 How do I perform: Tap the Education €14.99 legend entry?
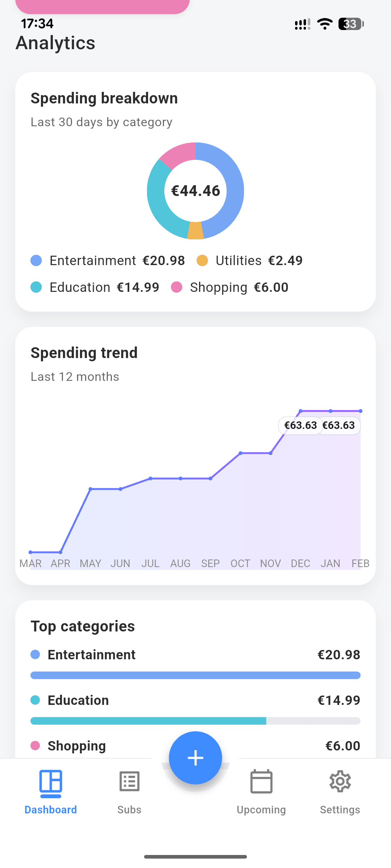[95, 287]
